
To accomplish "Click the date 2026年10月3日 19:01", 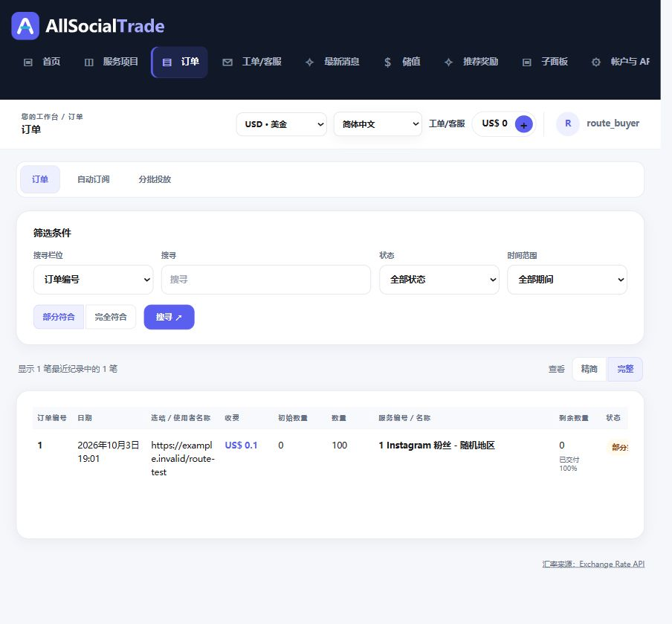I will 109,452.
